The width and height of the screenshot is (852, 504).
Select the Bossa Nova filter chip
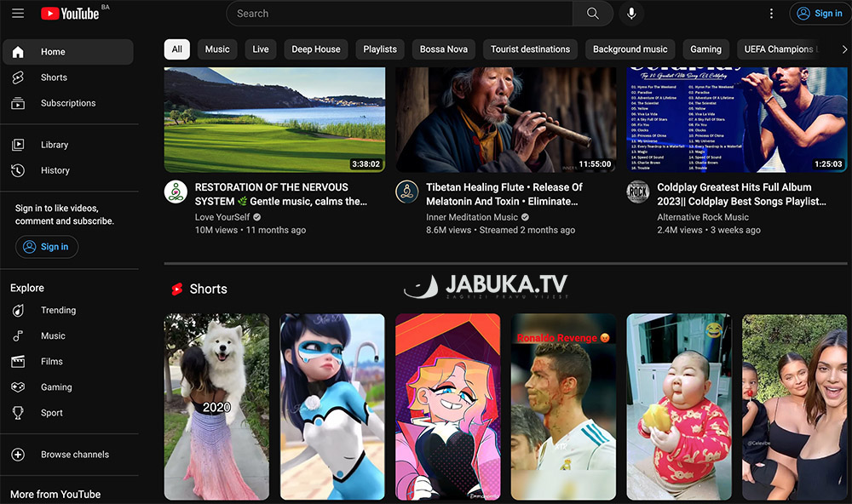click(x=443, y=49)
